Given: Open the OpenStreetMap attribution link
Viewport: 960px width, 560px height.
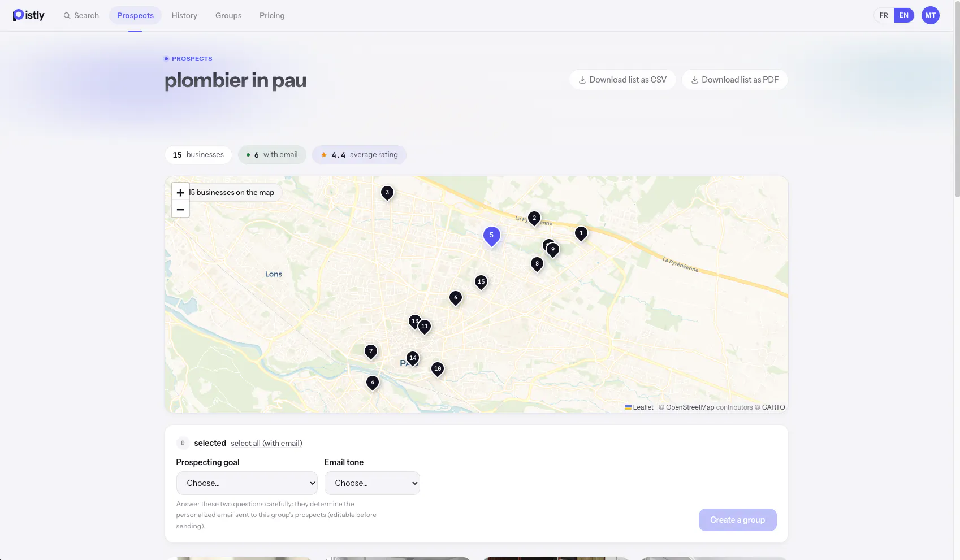Looking at the screenshot, I should tap(690, 407).
